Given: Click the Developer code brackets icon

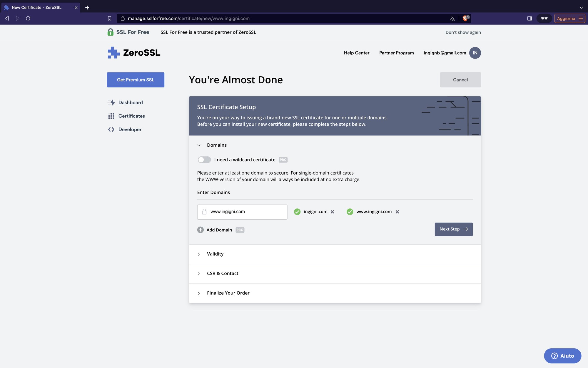Looking at the screenshot, I should click(111, 130).
